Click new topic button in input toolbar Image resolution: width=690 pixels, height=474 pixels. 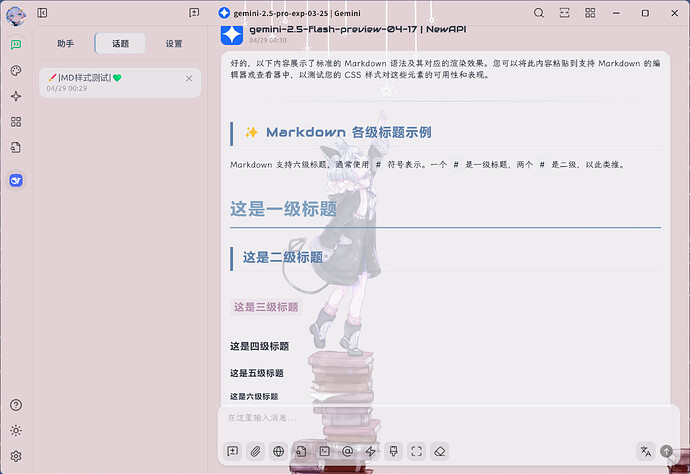pyautogui.click(x=232, y=451)
